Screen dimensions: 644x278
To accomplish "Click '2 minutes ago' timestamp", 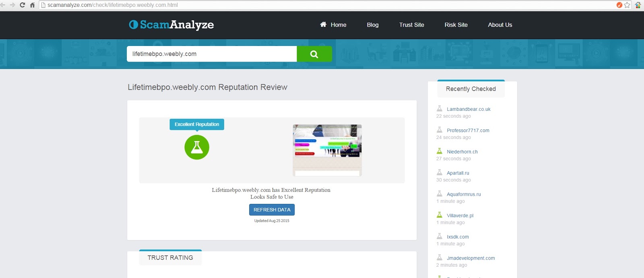I will pyautogui.click(x=452, y=265).
